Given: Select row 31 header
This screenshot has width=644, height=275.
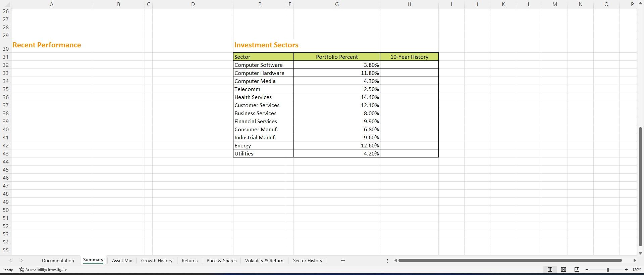Looking at the screenshot, I should [x=5, y=57].
